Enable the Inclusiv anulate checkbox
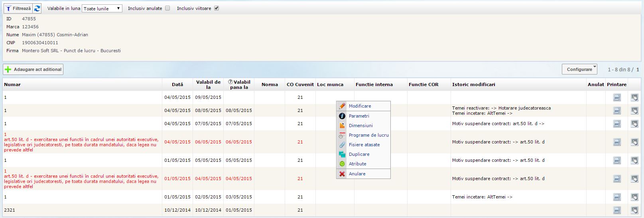This screenshot has height=218, width=644. tap(167, 8)
